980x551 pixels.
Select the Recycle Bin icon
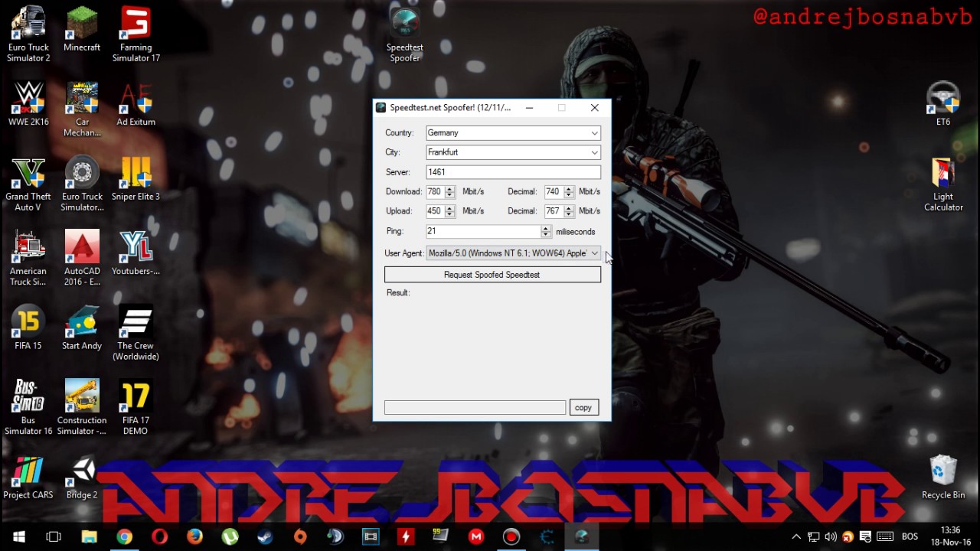[943, 478]
